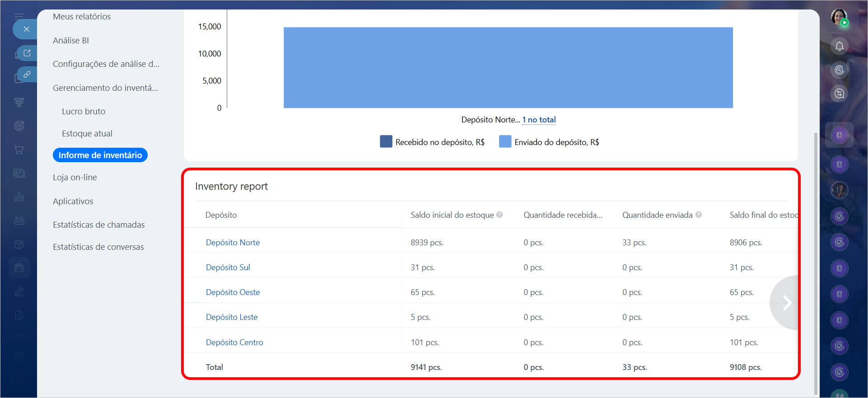868x398 pixels.
Task: Click help icon beside Saldo inicial do estoque
Action: [x=499, y=215]
